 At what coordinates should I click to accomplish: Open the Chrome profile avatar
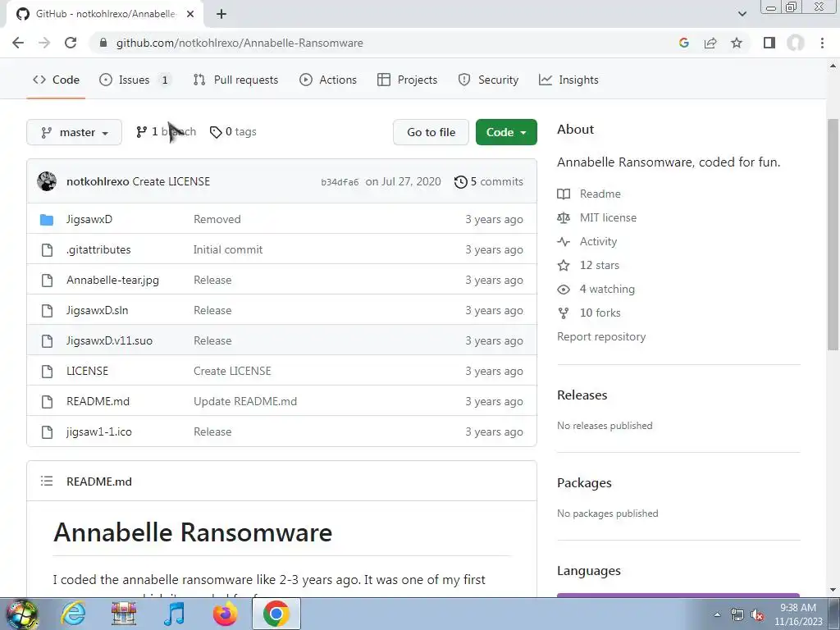(x=796, y=43)
